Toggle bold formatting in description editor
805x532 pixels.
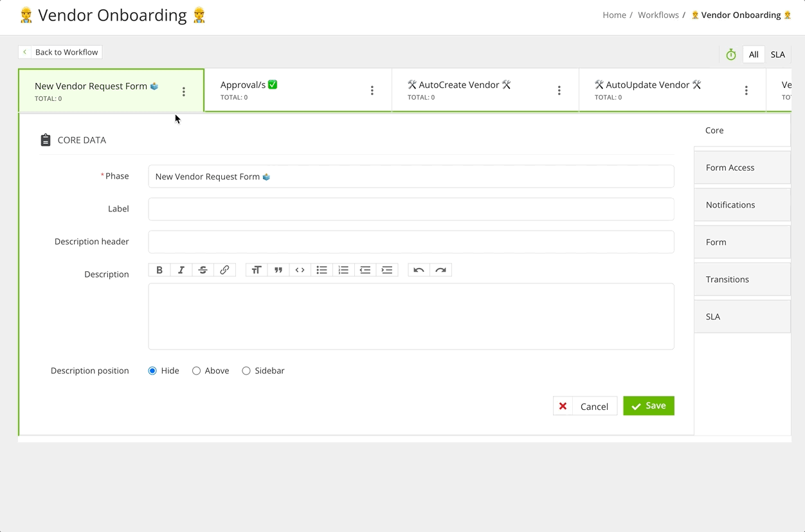pos(159,270)
